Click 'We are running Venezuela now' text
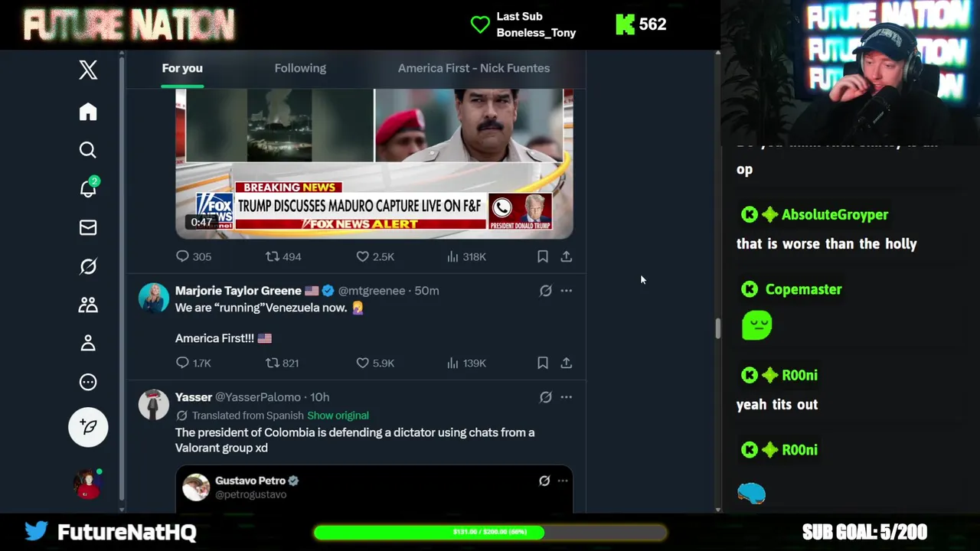Screen dimensions: 980x551 tap(260, 308)
